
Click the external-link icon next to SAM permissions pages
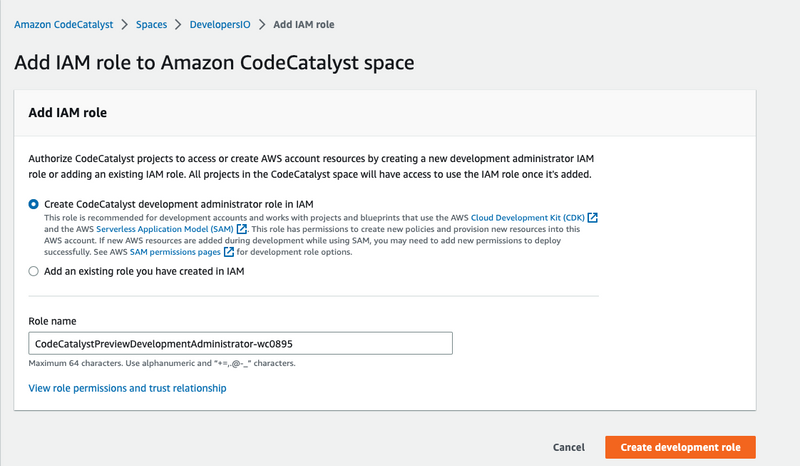tap(229, 253)
